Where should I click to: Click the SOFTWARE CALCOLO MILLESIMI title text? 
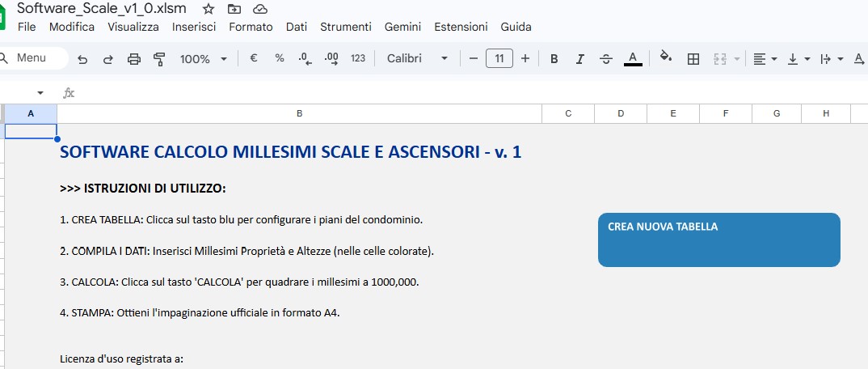pos(291,152)
